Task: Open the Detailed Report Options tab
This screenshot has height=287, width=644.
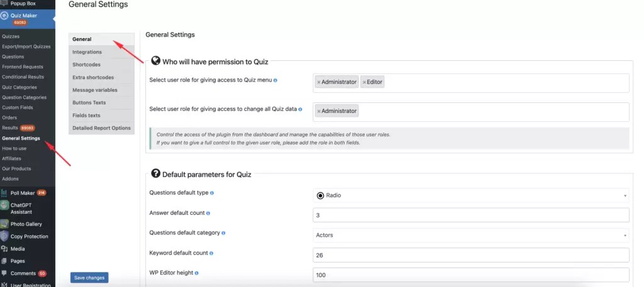Action: click(101, 128)
